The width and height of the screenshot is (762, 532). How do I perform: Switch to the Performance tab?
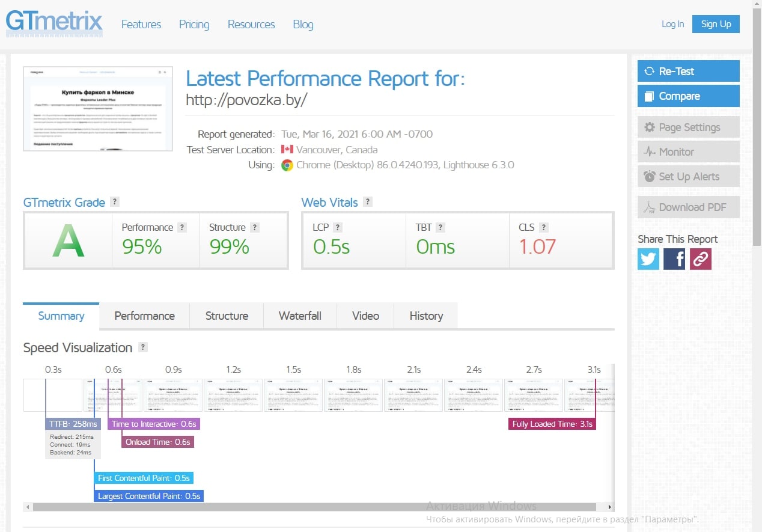point(144,316)
